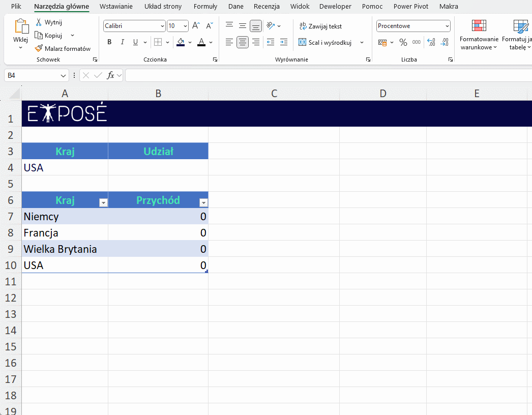Open Scal i wyśrodkuj dropdown arrow
Screen dimensions: 532x415
coord(362,42)
